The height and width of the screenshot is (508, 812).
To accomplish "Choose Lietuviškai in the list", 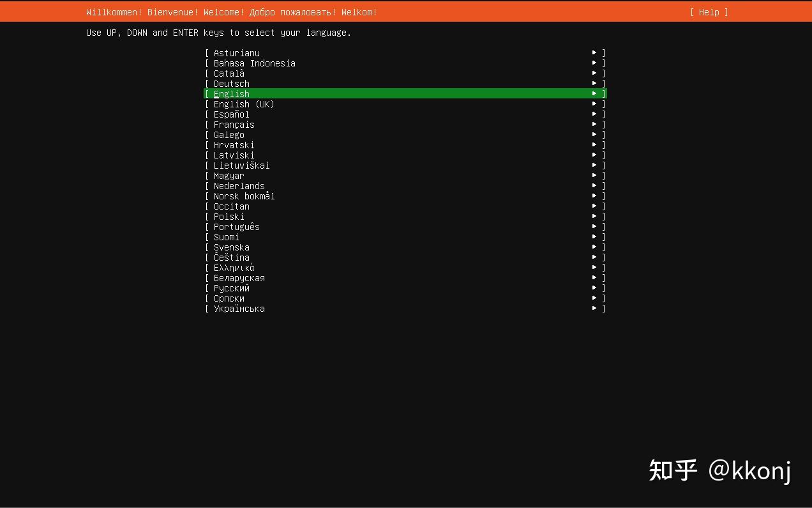I will coord(241,165).
